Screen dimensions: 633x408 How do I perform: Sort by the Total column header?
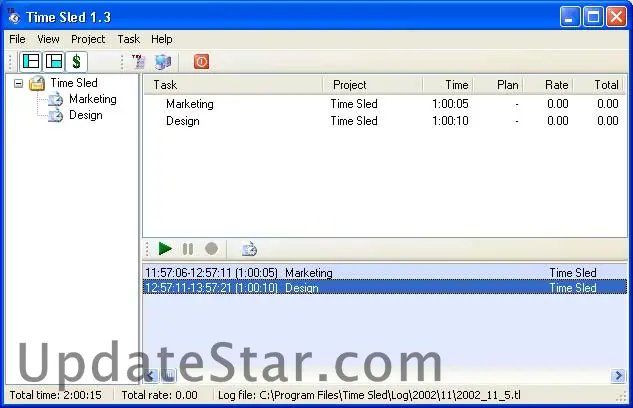tap(598, 85)
